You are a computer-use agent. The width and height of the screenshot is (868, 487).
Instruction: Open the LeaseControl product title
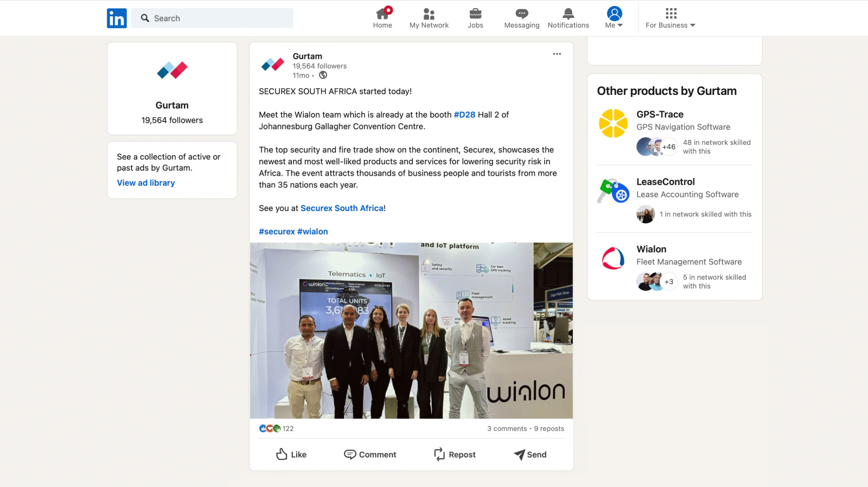[x=665, y=182]
